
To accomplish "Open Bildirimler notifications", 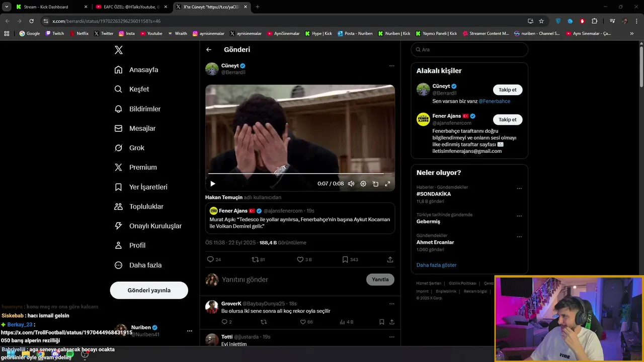I will click(137, 109).
